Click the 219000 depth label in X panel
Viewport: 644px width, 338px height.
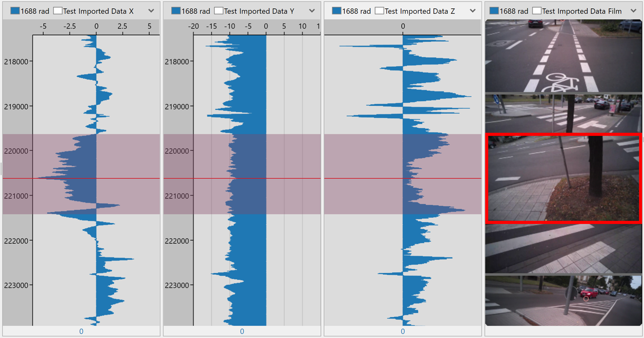click(x=16, y=106)
